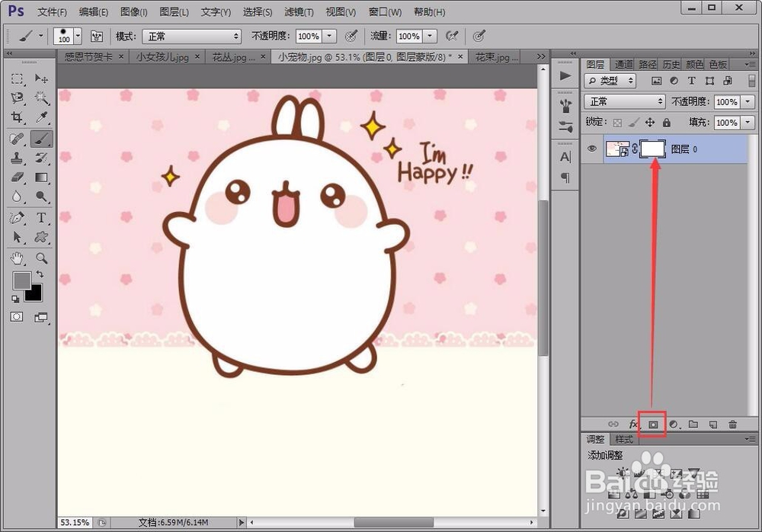Viewport: 762px width, 532px height.
Task: Open the 滤镜(T) menu
Action: [299, 11]
